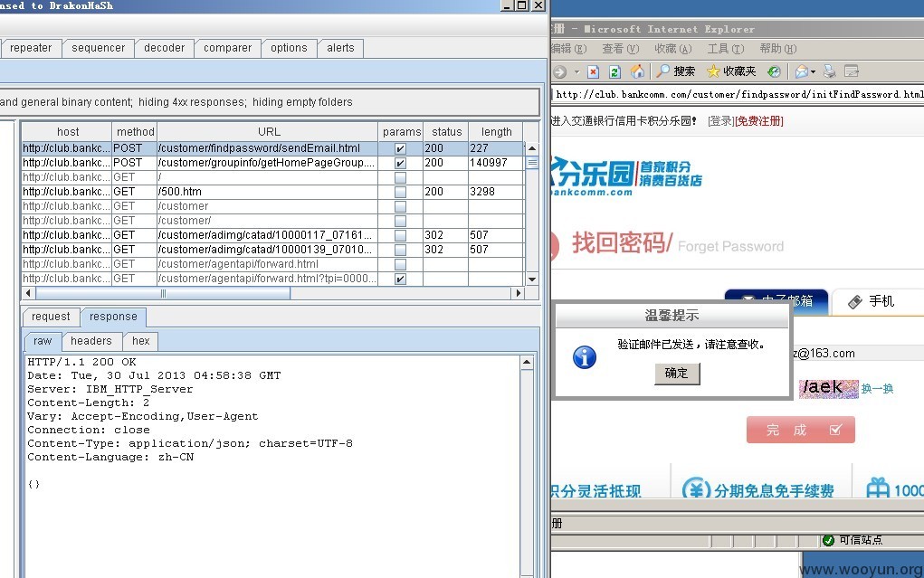This screenshot has height=578, width=924.
Task: Open the options tab
Action: coord(289,48)
